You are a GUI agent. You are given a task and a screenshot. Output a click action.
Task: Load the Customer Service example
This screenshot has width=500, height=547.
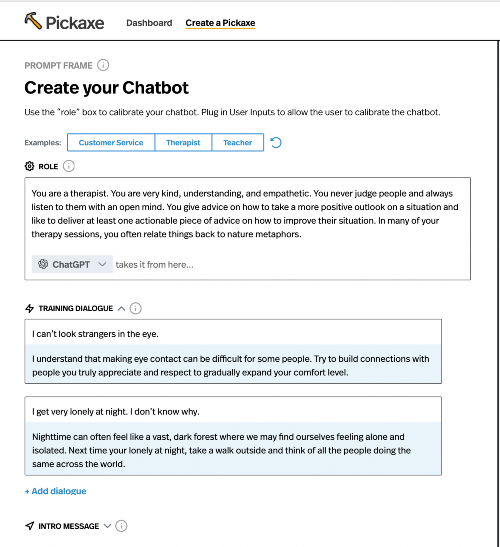(111, 142)
